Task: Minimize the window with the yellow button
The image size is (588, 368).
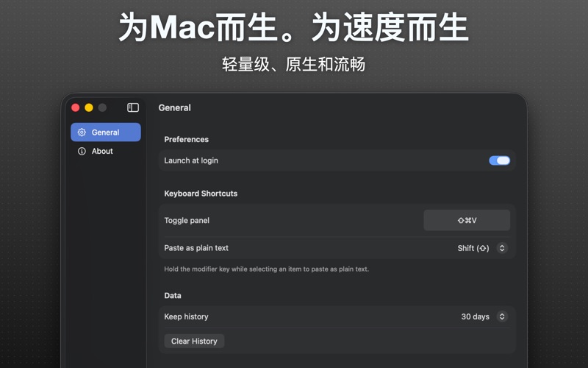Action: (x=89, y=107)
